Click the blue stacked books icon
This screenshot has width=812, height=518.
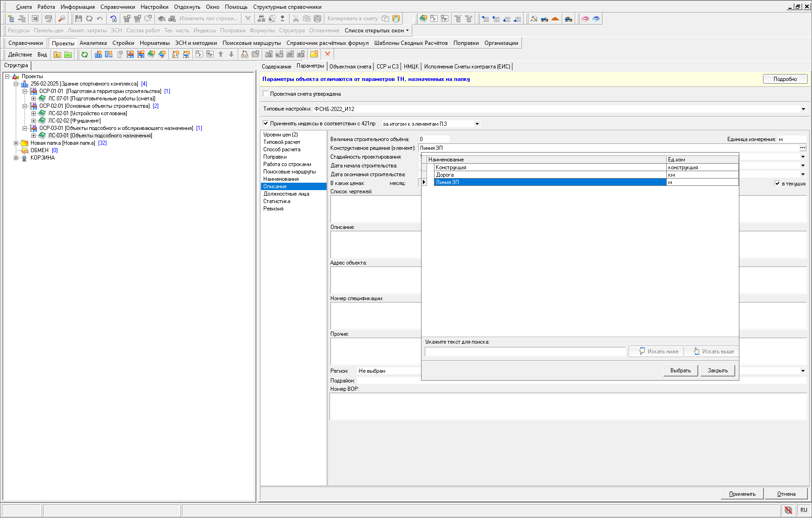pos(596,18)
